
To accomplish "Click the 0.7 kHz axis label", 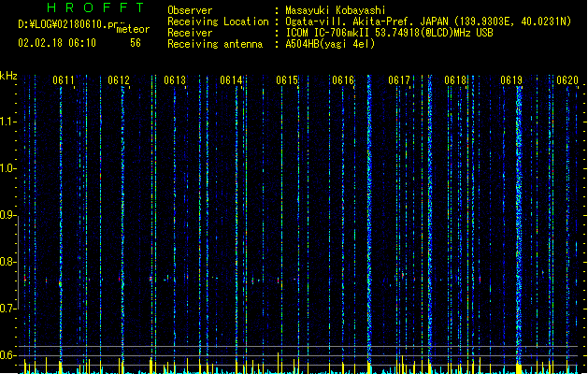I will [x=7, y=309].
